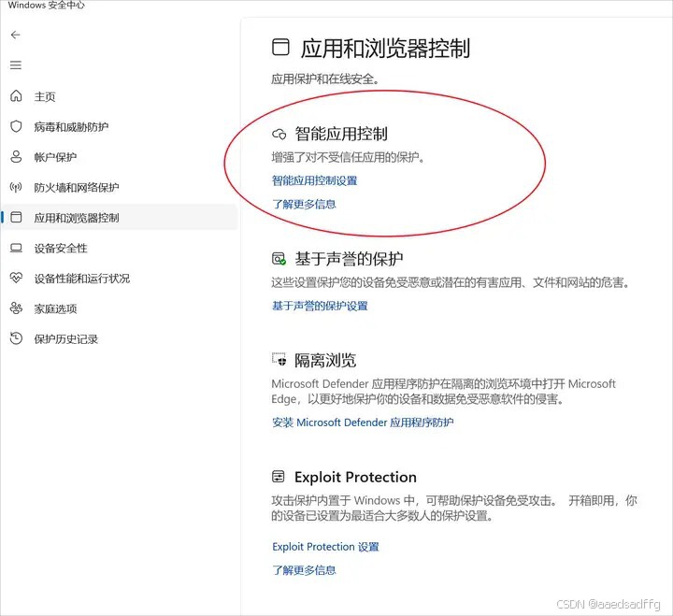673x616 pixels.
Task: Click the text 应用保护和在线安全。
Action: (325, 79)
